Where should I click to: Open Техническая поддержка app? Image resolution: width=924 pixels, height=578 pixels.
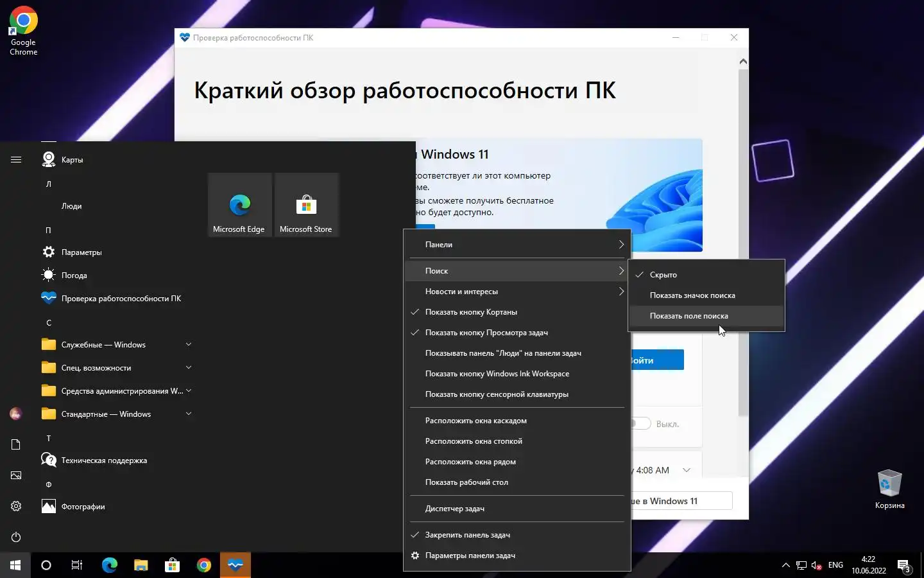(x=117, y=460)
